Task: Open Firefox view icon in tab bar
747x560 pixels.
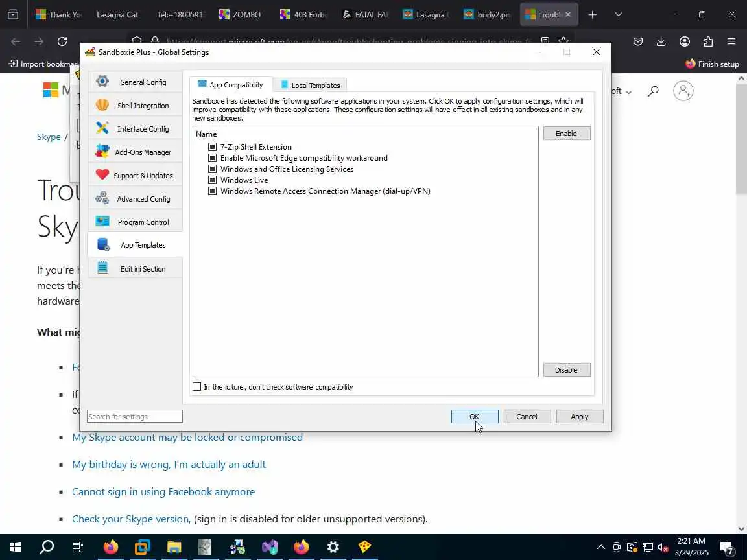Action: click(x=13, y=15)
